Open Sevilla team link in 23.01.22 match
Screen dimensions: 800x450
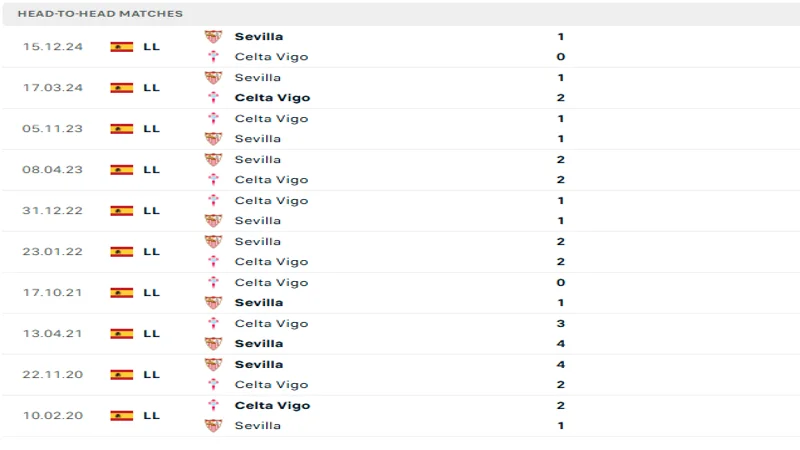coord(258,241)
